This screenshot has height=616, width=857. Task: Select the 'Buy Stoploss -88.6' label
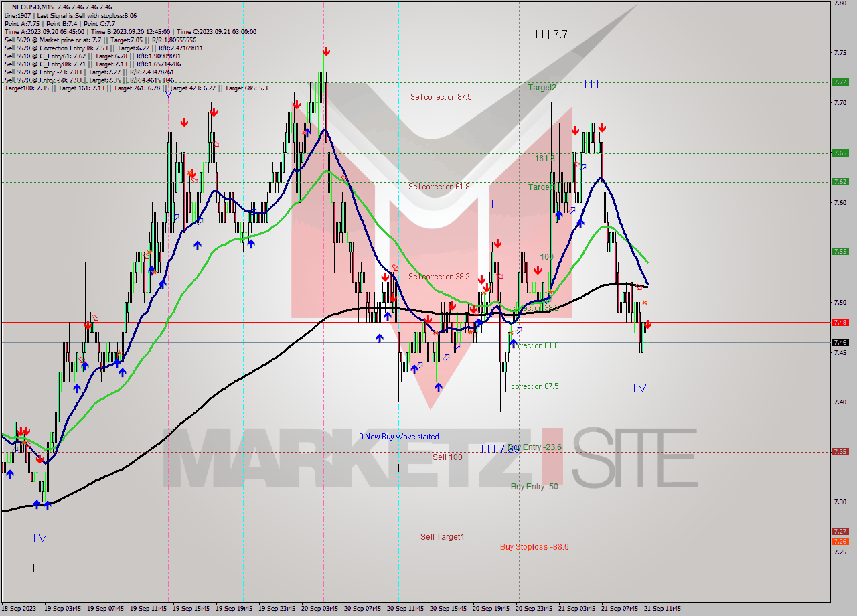click(534, 547)
